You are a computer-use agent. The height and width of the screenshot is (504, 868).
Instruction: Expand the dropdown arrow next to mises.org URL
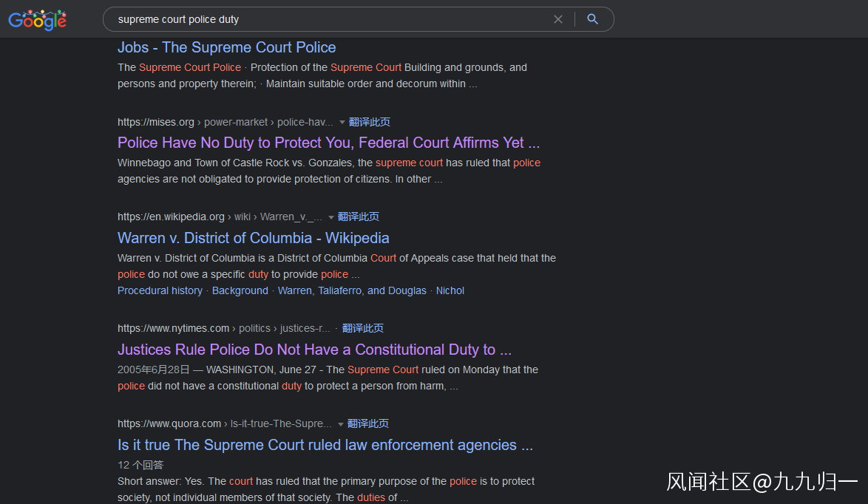click(x=342, y=122)
